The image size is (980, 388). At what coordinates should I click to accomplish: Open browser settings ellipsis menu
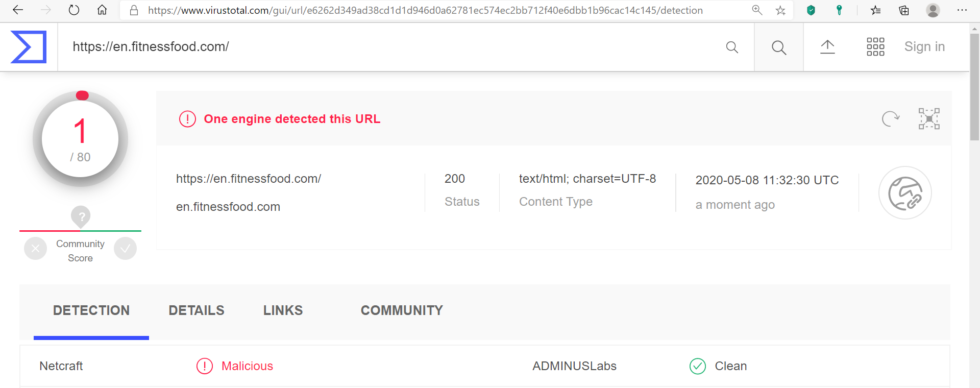coord(962,10)
